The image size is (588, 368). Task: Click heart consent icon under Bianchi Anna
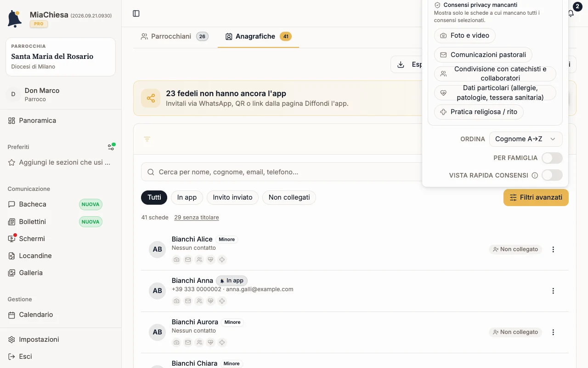(211, 301)
